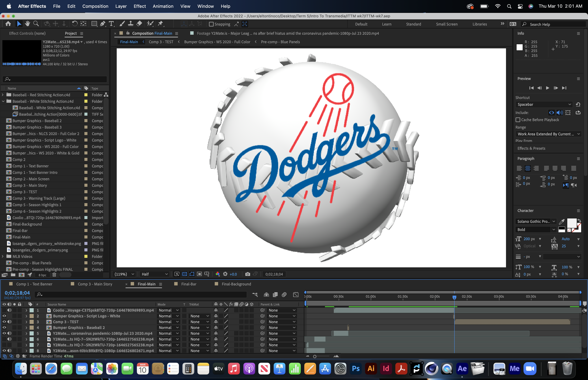This screenshot has width=588, height=380.
Task: Open the Composition menu
Action: pos(95,6)
